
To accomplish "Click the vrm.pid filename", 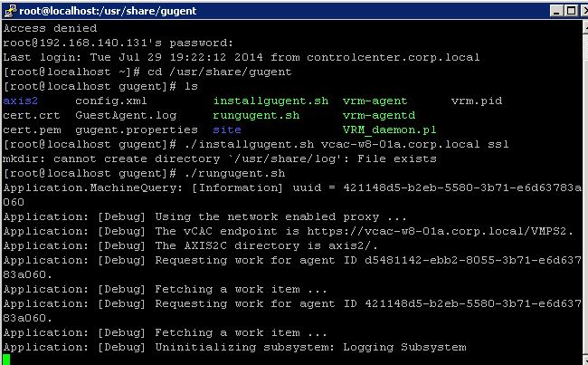I will 476,101.
